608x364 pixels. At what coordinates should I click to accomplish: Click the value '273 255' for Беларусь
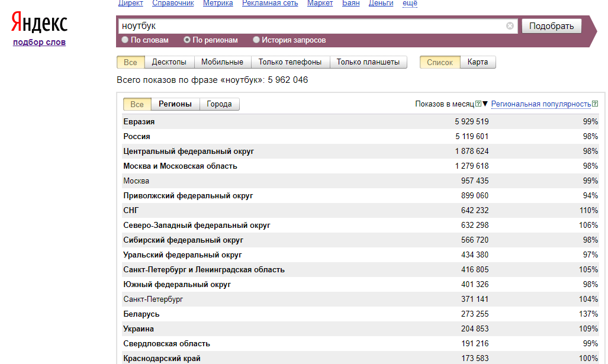475,314
